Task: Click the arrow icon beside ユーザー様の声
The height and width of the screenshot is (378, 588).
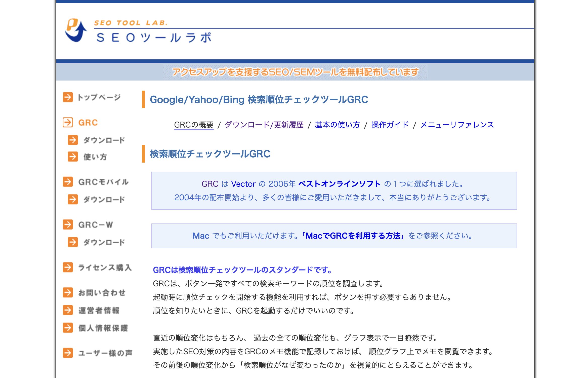Action: point(68,353)
